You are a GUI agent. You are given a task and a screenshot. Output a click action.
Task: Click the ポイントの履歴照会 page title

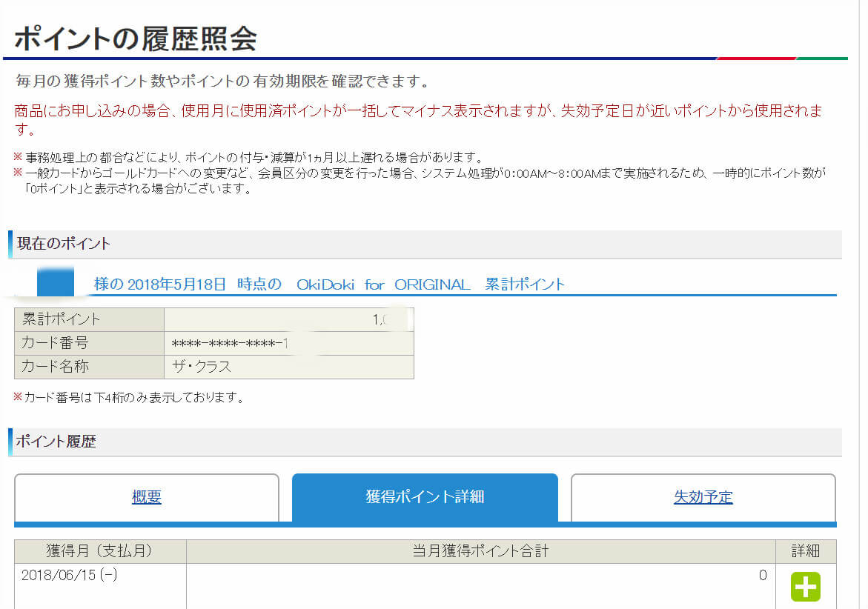tap(136, 39)
